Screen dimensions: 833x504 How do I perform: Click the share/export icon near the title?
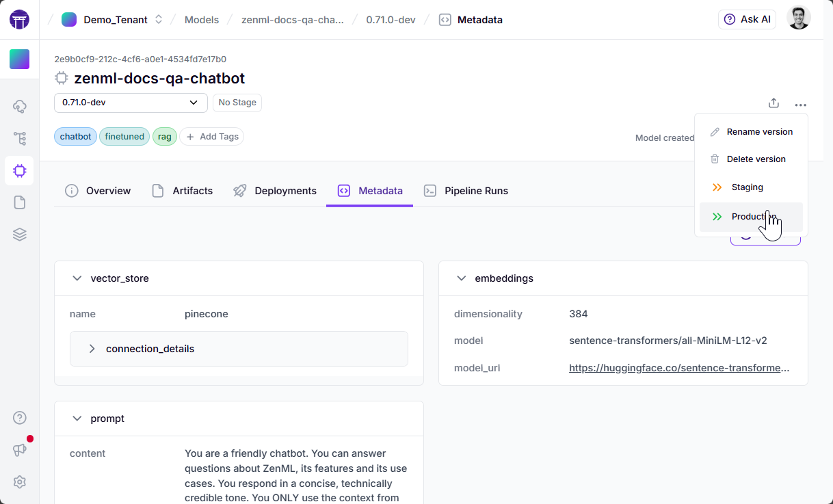point(773,103)
